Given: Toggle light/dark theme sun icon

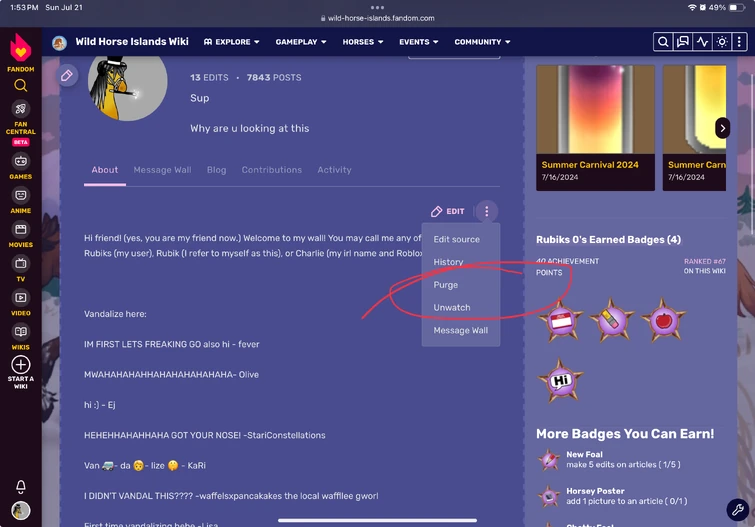Looking at the screenshot, I should (x=722, y=42).
